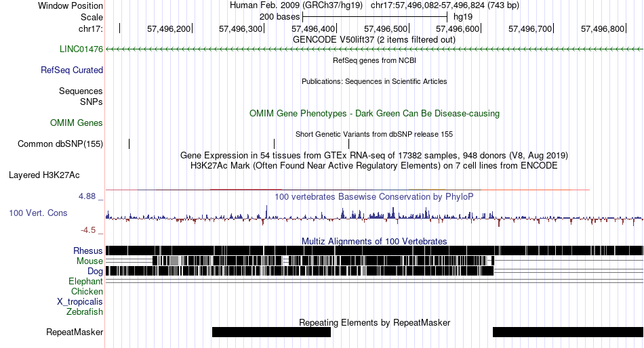Click the GENCODE V50lift37 track title

(x=374, y=40)
